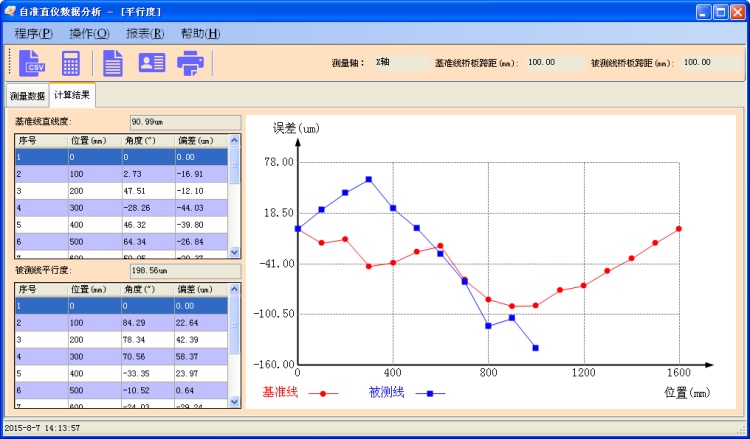Viewport: 750px width, 439px height.
Task: Open the 操作(O) menu
Action: tap(90, 33)
